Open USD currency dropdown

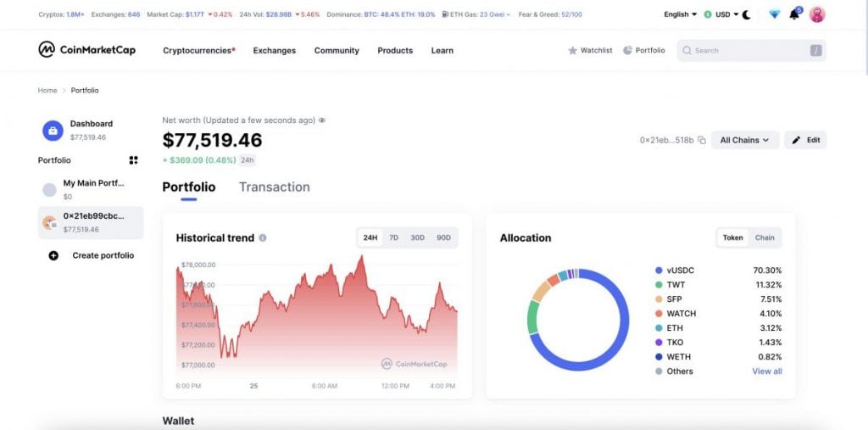click(x=721, y=14)
